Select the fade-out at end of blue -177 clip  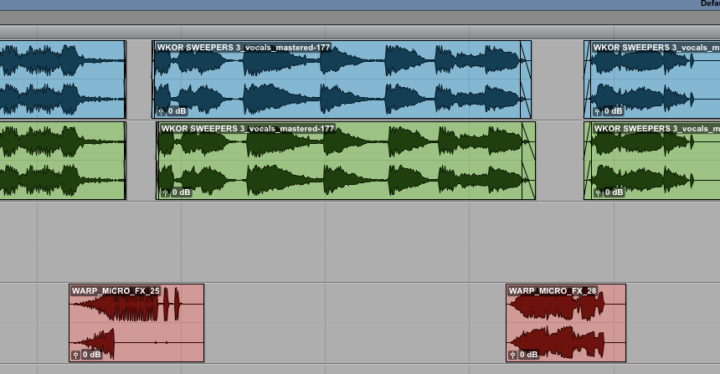[x=526, y=79]
